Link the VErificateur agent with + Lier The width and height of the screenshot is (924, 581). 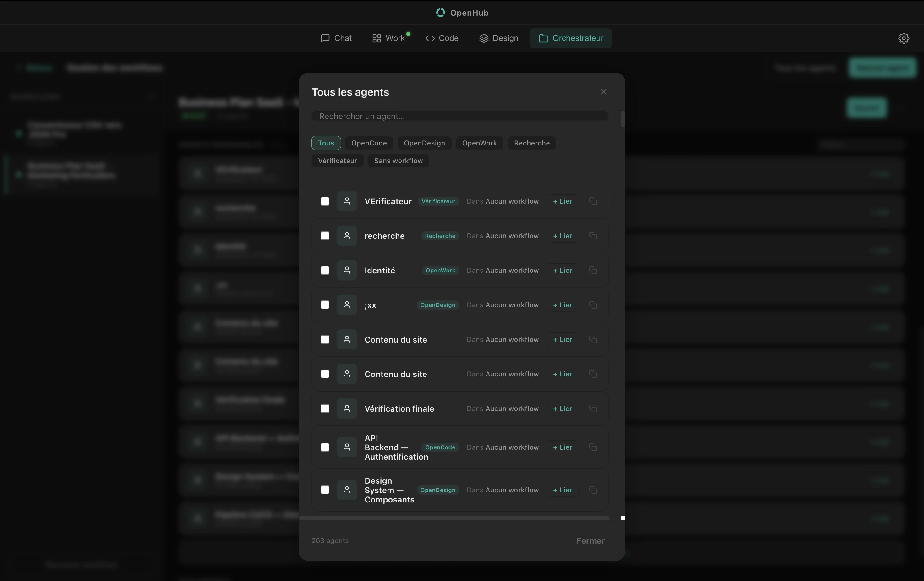[x=563, y=201]
